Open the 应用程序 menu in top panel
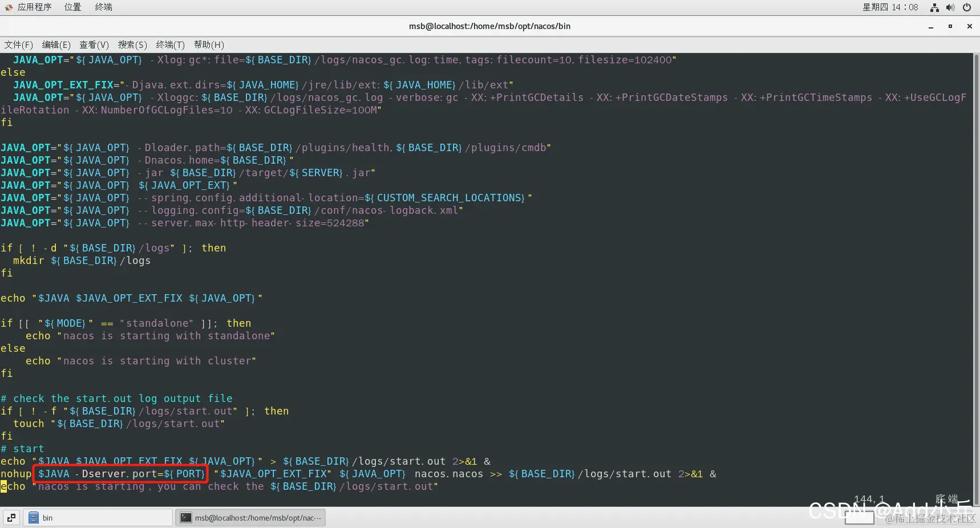 click(34, 7)
